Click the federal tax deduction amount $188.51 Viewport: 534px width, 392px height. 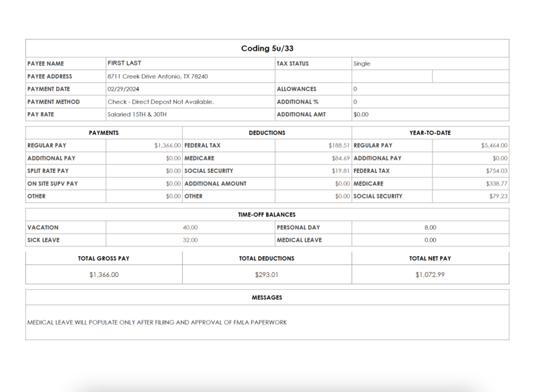tap(339, 145)
